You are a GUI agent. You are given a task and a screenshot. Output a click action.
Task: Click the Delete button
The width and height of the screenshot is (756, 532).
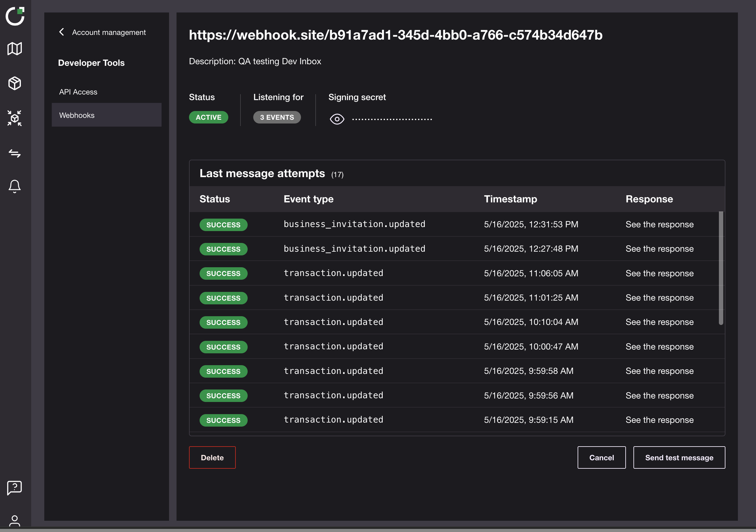coord(212,457)
